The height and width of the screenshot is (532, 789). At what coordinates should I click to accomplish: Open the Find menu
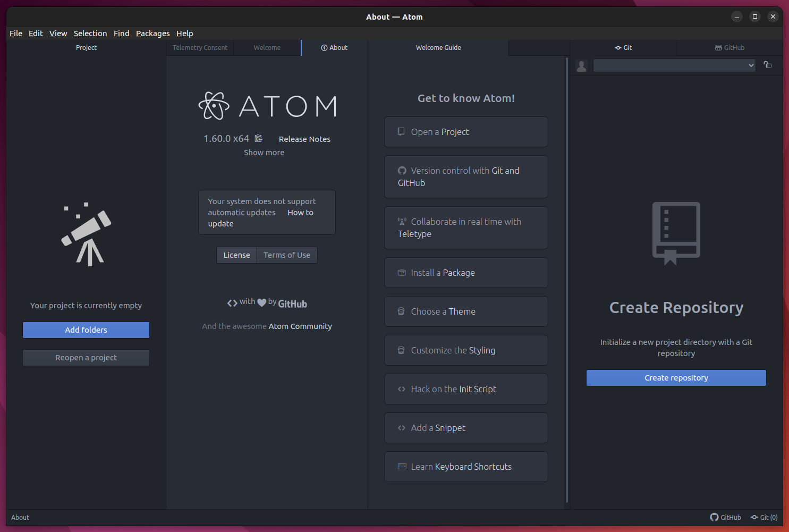point(122,33)
